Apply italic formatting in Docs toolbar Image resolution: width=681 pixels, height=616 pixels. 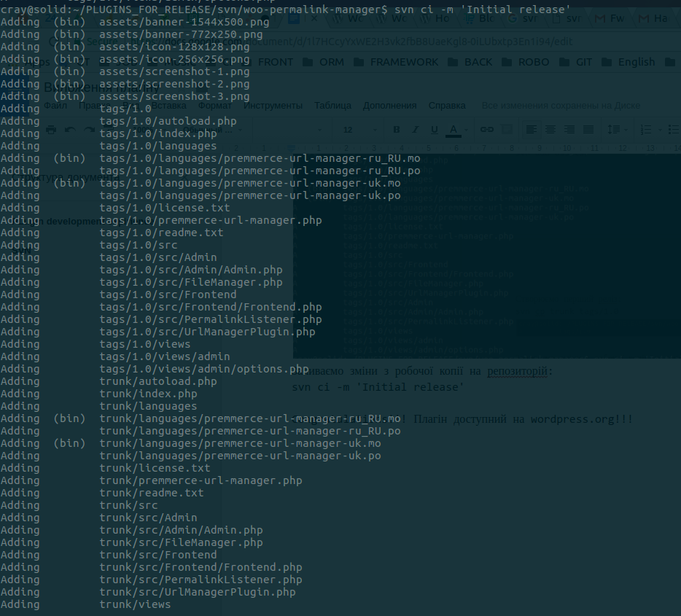click(x=415, y=129)
